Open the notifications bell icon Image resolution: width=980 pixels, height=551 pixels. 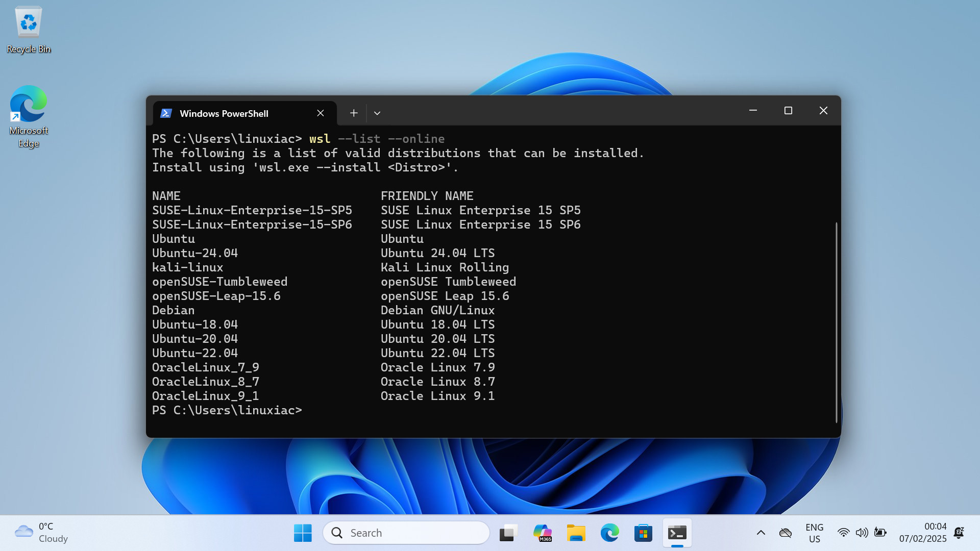[x=959, y=533]
